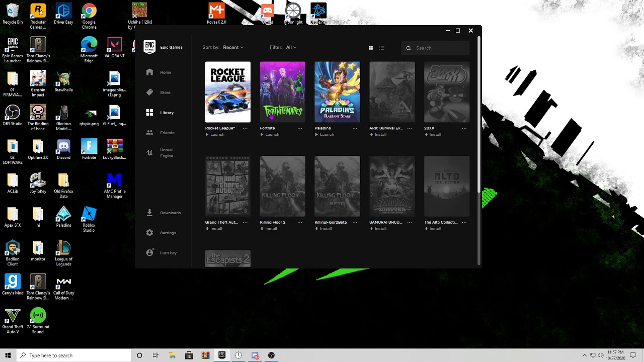
Task: Open the Friends section
Action: click(160, 133)
